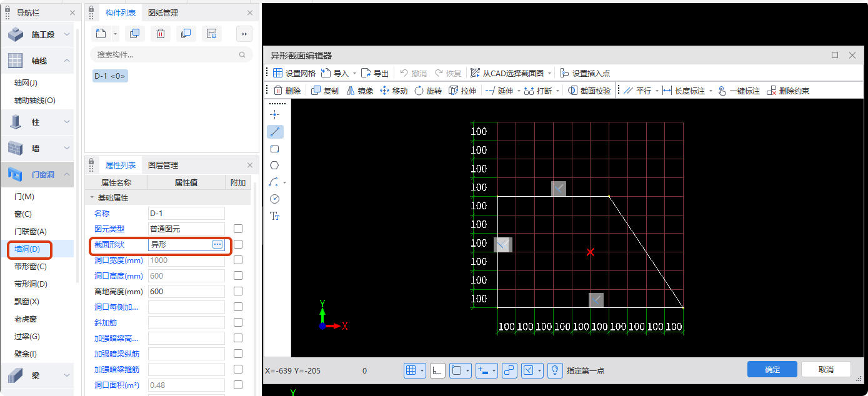Click 设置插入点 insertion point tool
Image resolution: width=868 pixels, height=396 pixels.
pyautogui.click(x=585, y=73)
